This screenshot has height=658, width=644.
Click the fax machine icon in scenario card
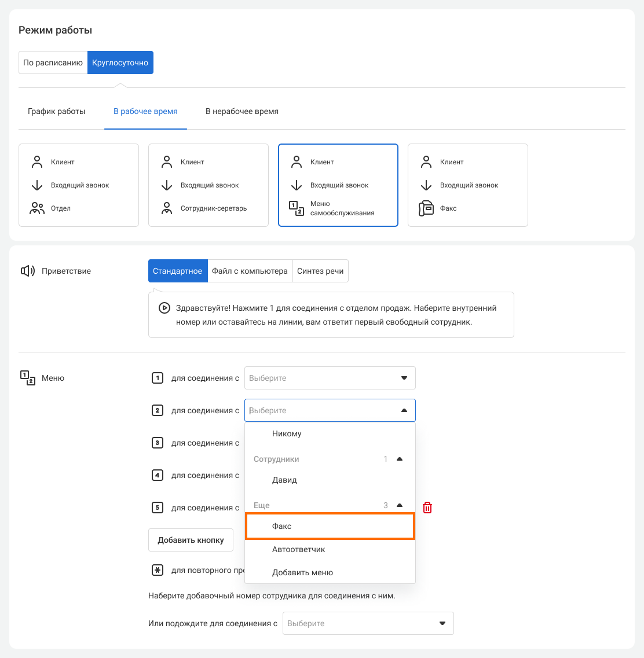click(426, 208)
